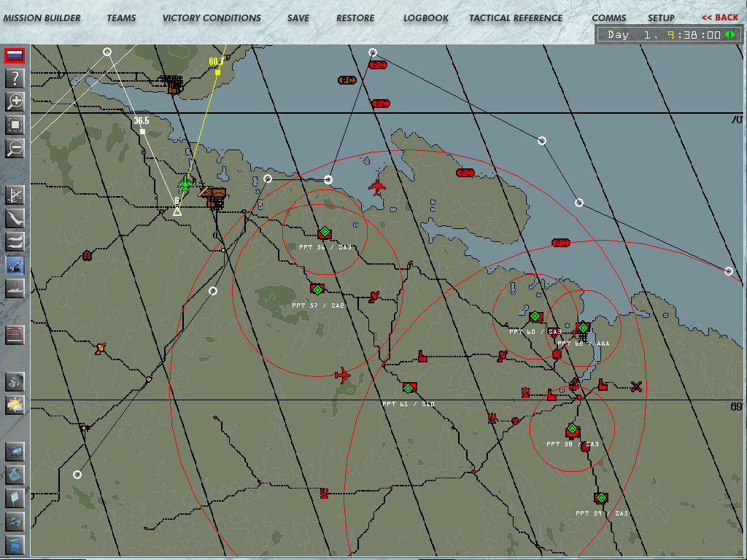Image resolution: width=747 pixels, height=560 pixels.
Task: Click the Russian flag team side icon
Action: point(15,55)
